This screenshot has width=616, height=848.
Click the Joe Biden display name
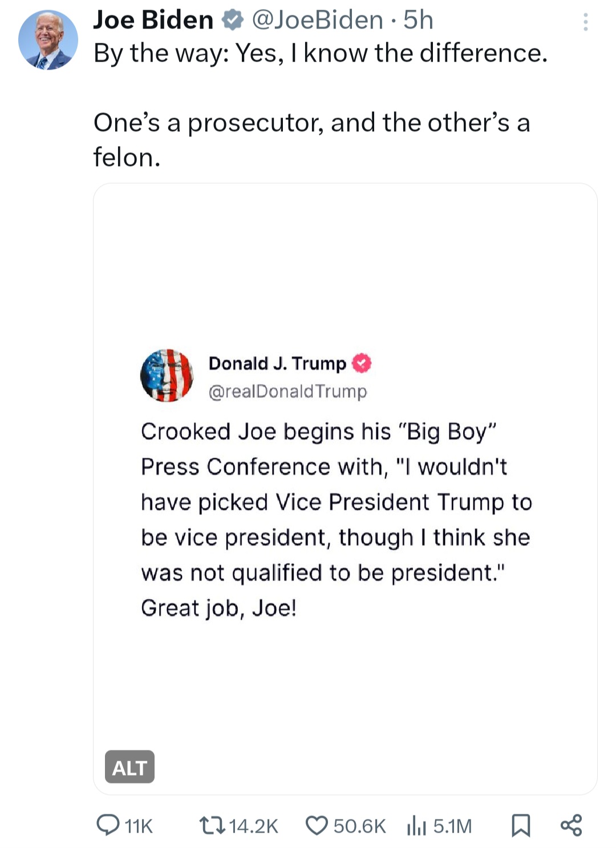click(153, 20)
